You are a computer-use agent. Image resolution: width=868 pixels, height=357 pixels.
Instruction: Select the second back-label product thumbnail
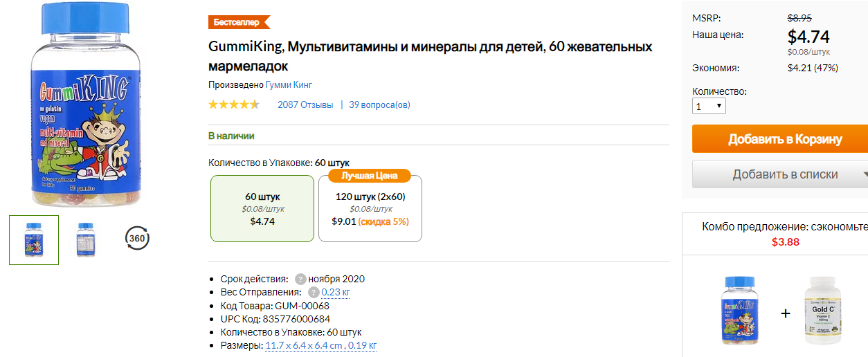(86, 239)
